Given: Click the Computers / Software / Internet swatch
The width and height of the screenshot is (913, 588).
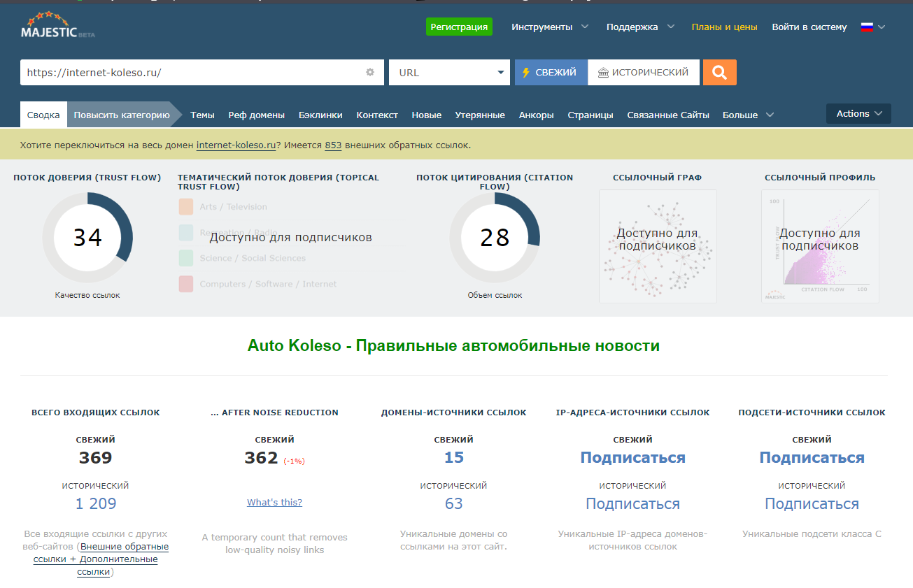Looking at the screenshot, I should 186,284.
